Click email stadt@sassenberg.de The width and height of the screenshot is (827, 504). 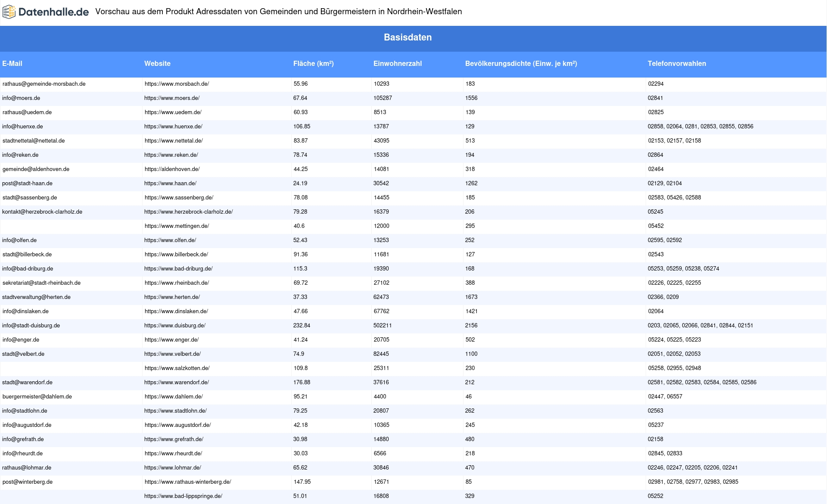click(30, 198)
